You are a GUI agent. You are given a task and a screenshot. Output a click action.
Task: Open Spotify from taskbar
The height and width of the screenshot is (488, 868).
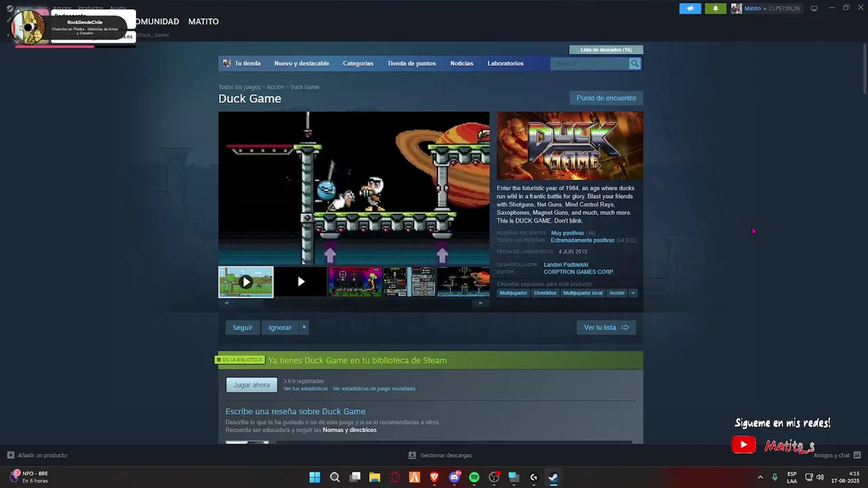[474, 477]
